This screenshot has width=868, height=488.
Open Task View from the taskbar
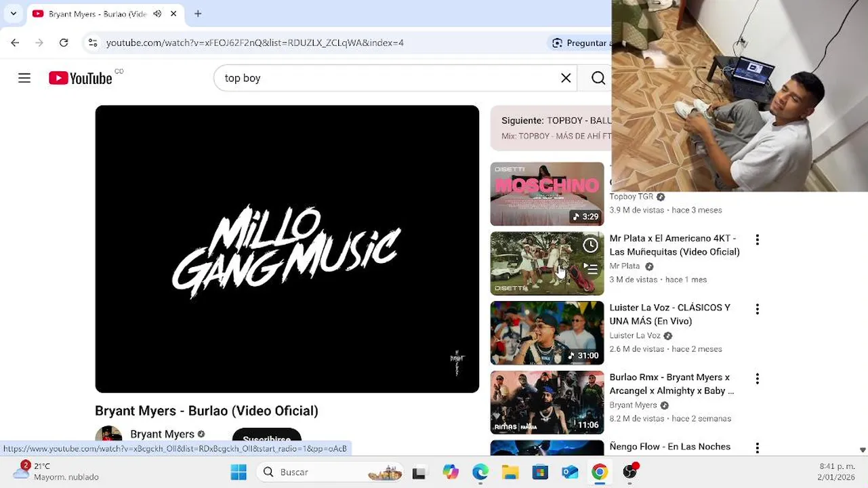click(419, 472)
